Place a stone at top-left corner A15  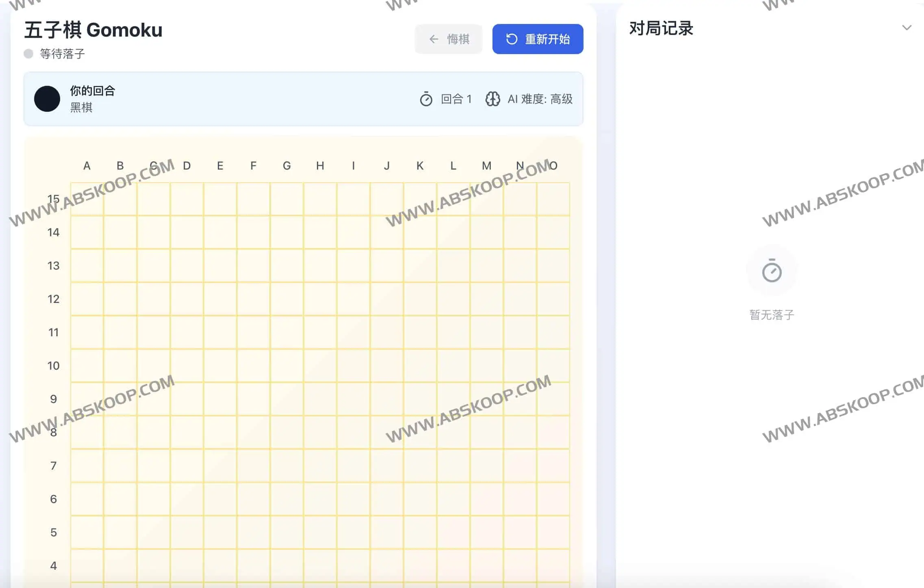pyautogui.click(x=87, y=199)
